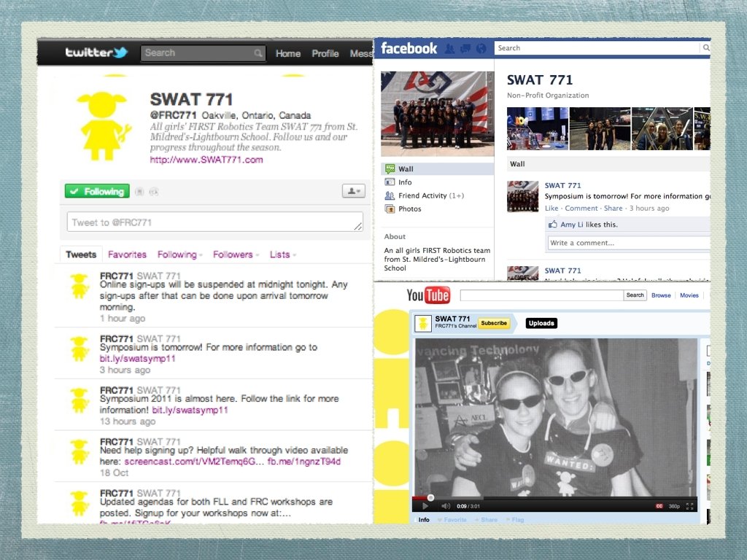The image size is (747, 560).
Task: Toggle closed captions CC button
Action: [x=659, y=506]
